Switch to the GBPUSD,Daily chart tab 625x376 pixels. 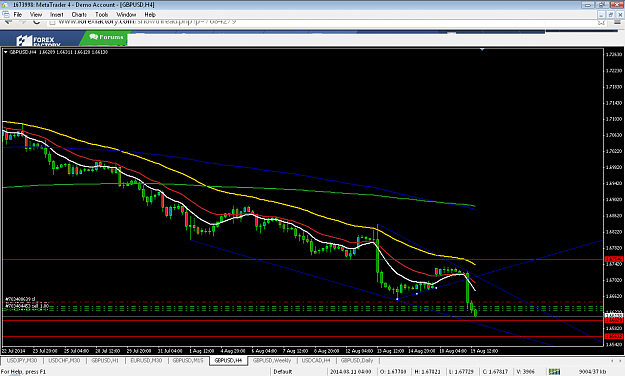point(357,360)
